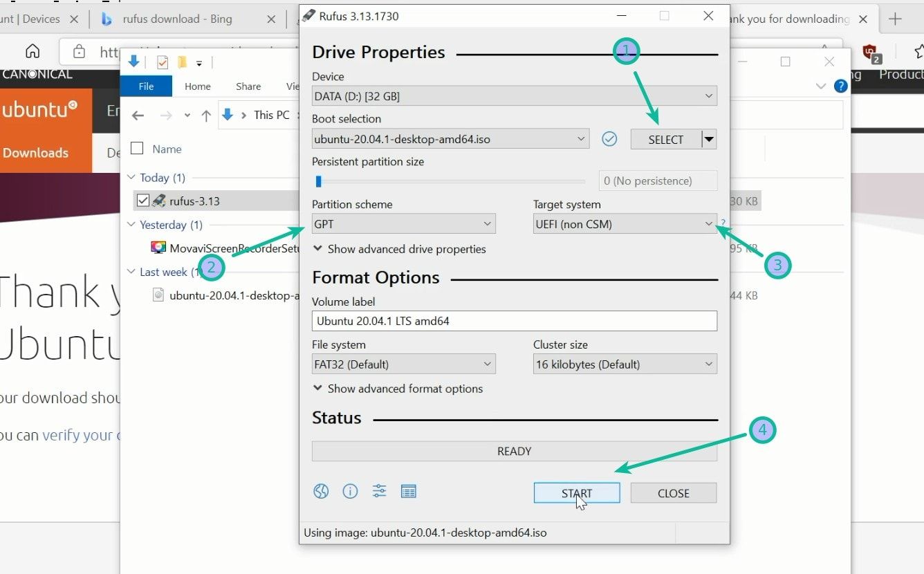
Task: Select rufus-3.13 file name in Explorer
Action: 194,201
